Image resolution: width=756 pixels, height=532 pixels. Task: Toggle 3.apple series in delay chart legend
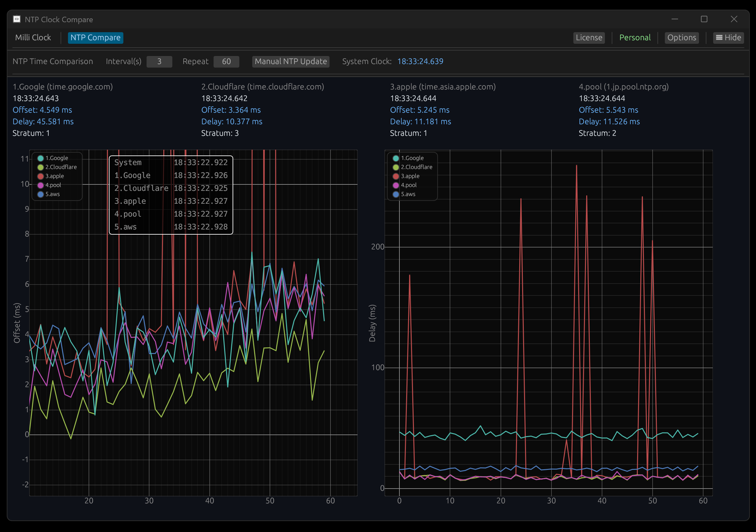(x=410, y=176)
